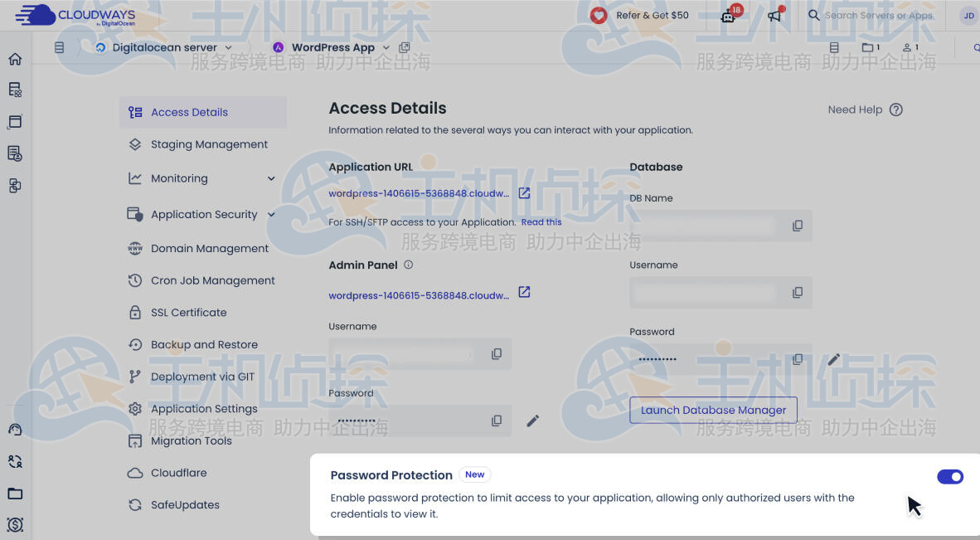Open the Application URL wordpress link
Screen dimensions: 980x540
coord(419,193)
